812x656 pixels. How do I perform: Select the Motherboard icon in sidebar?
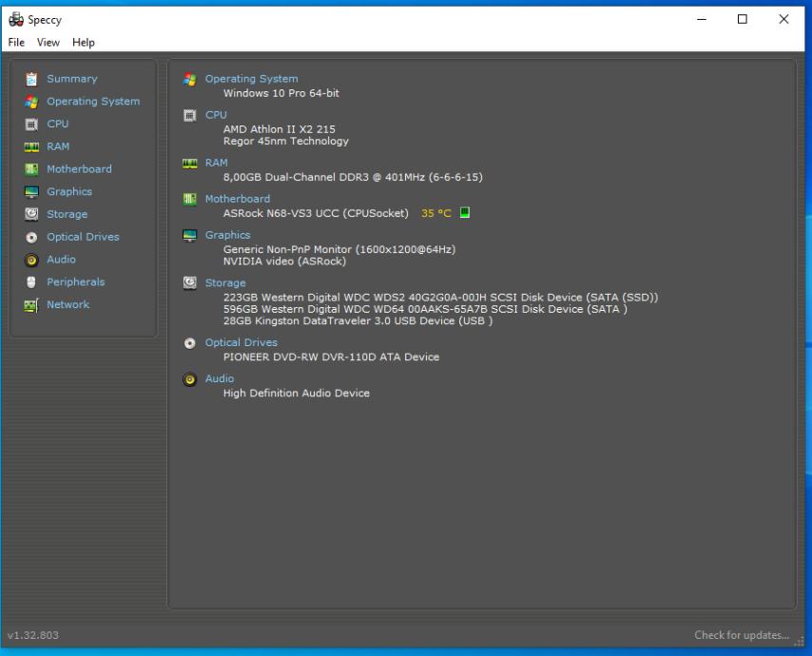31,169
